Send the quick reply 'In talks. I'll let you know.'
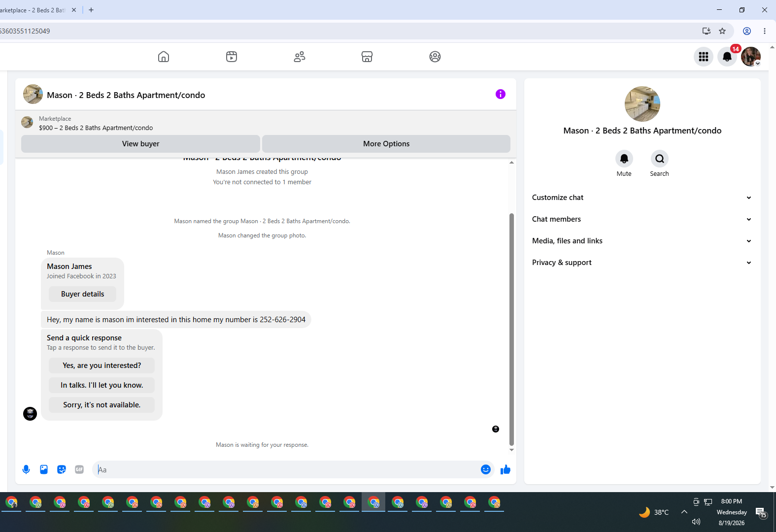Viewport: 776px width, 532px height. pos(102,385)
